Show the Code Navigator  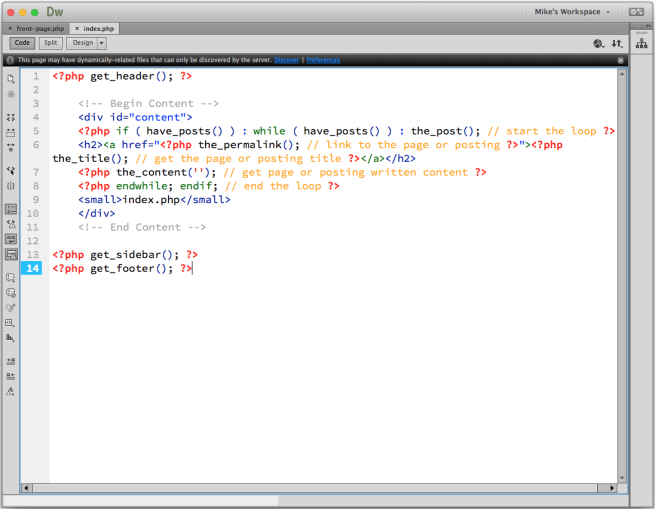[x=11, y=94]
